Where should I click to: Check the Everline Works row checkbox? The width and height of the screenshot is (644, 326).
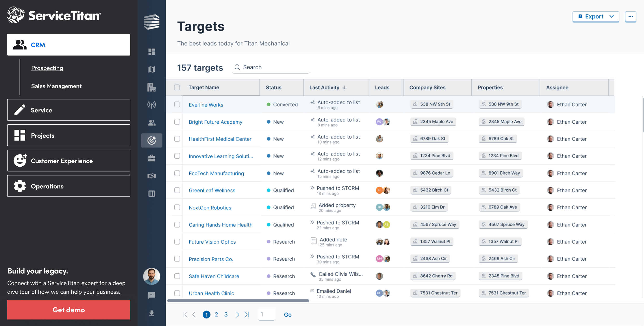tap(177, 104)
